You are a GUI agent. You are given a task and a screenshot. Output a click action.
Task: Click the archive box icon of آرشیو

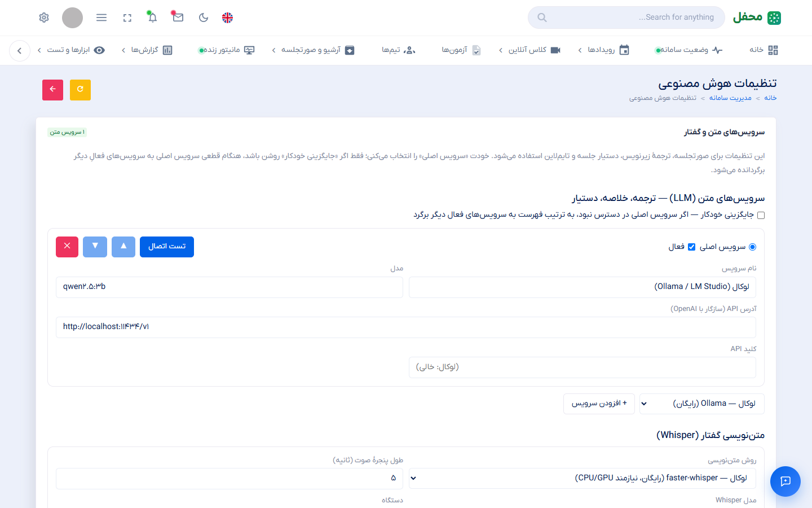tap(350, 50)
